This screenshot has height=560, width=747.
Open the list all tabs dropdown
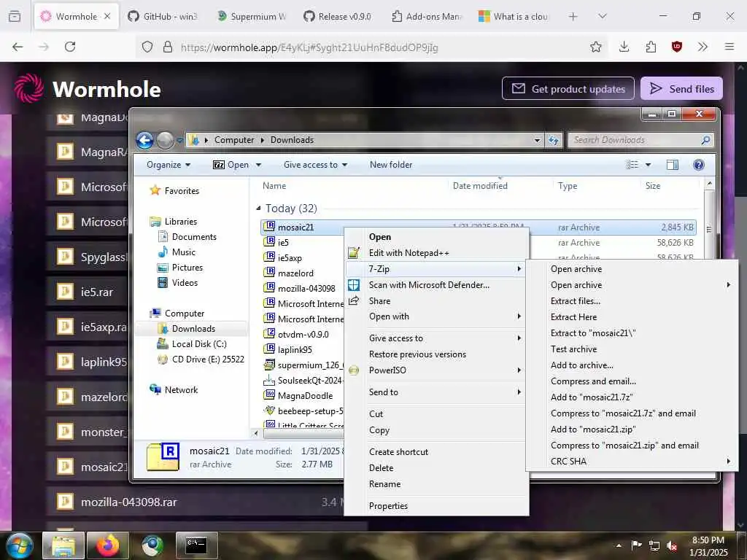[602, 17]
